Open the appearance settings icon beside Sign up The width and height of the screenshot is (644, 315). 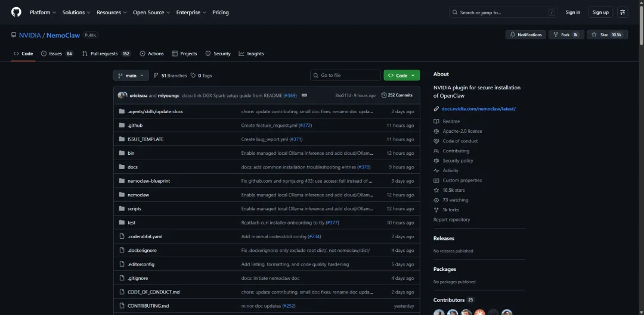pyautogui.click(x=623, y=13)
